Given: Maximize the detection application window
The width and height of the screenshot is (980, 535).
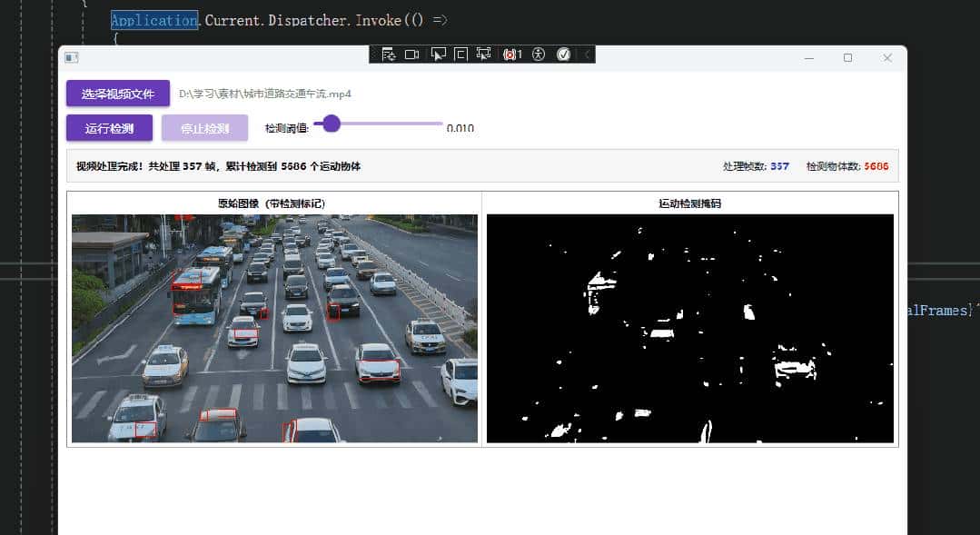Looking at the screenshot, I should [847, 57].
